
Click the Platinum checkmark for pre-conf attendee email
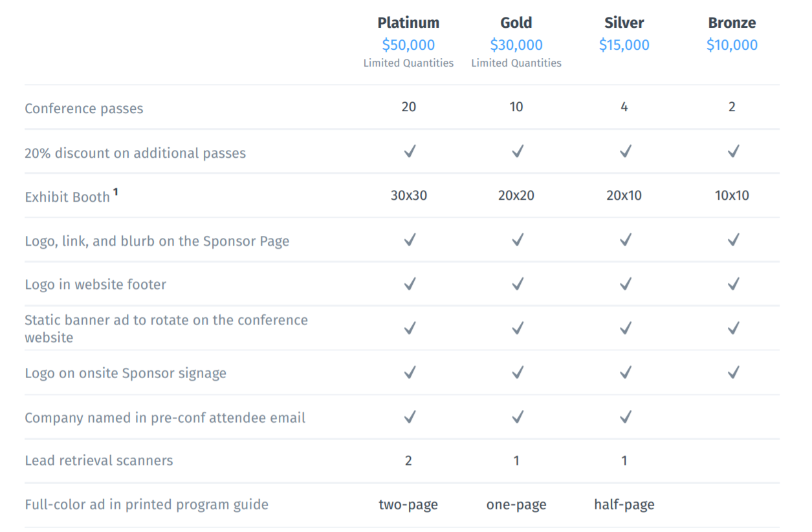pyautogui.click(x=409, y=417)
